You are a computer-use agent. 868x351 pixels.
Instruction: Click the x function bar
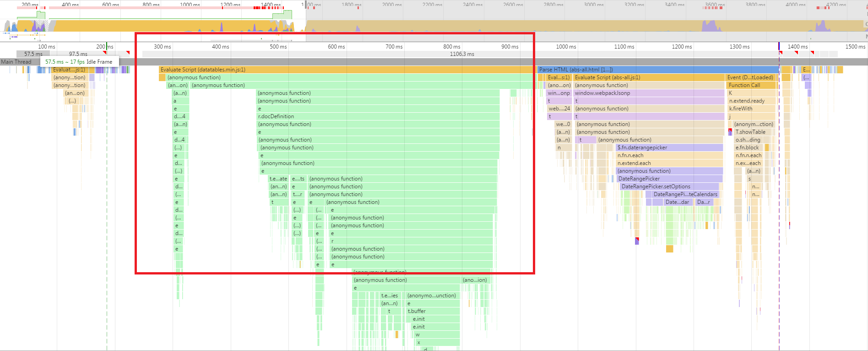438,342
